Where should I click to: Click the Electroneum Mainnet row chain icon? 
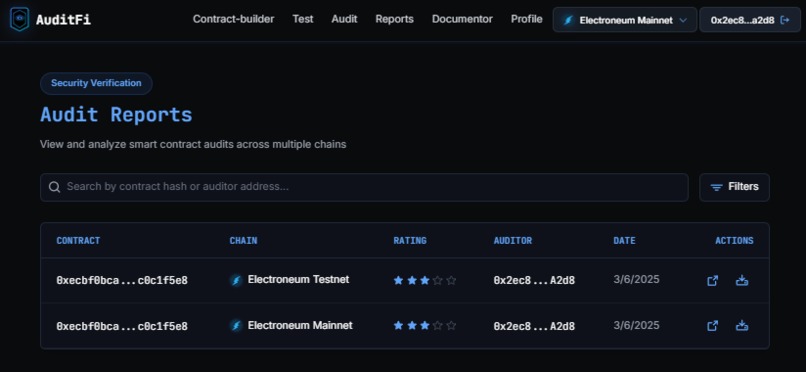tap(236, 326)
